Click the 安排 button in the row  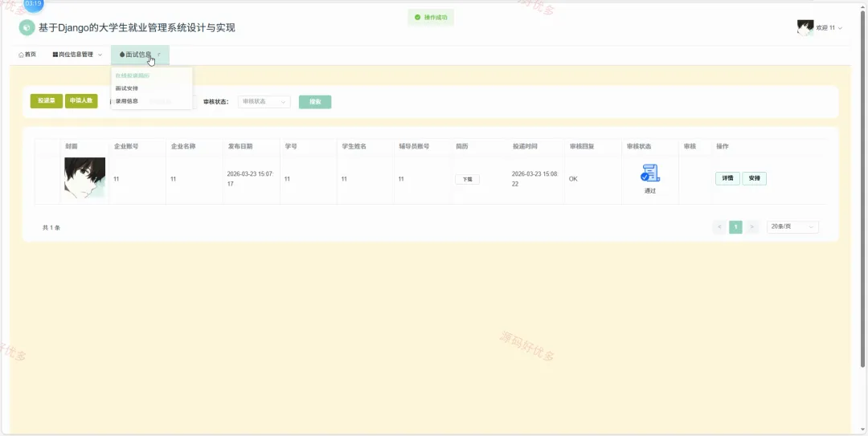(754, 179)
